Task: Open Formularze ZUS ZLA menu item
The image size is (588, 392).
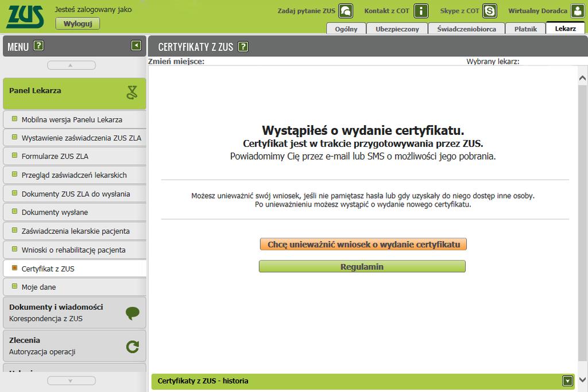Action: tap(75, 156)
